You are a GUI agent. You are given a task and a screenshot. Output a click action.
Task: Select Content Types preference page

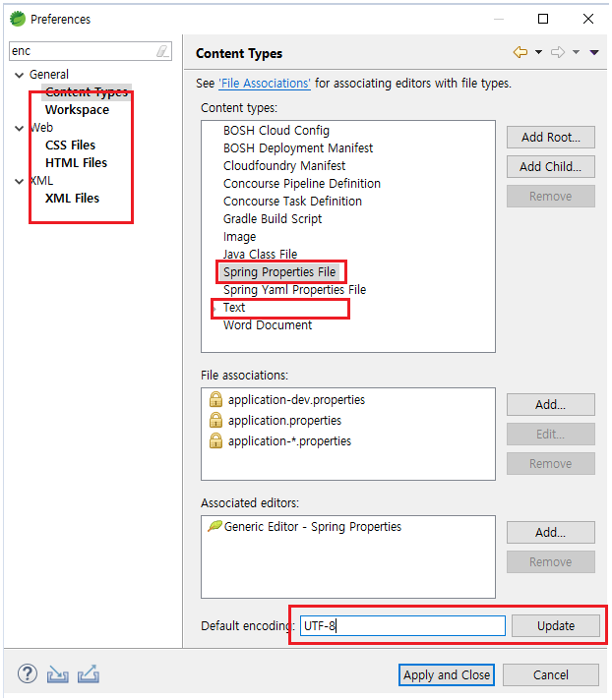click(x=87, y=92)
